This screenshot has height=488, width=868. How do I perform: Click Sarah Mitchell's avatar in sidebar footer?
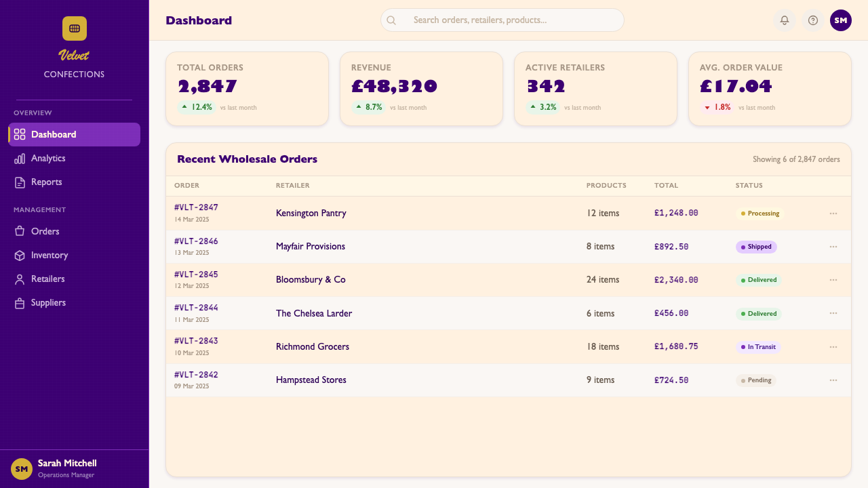(x=22, y=468)
